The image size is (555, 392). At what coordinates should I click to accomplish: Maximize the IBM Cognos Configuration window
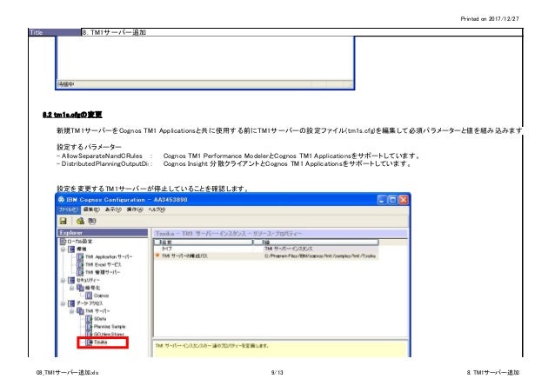click(392, 200)
